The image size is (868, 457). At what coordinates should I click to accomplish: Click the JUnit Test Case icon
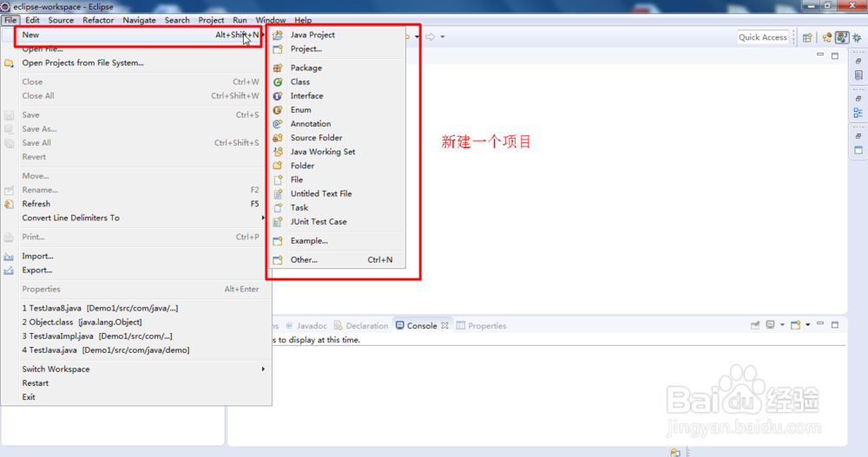pos(278,222)
